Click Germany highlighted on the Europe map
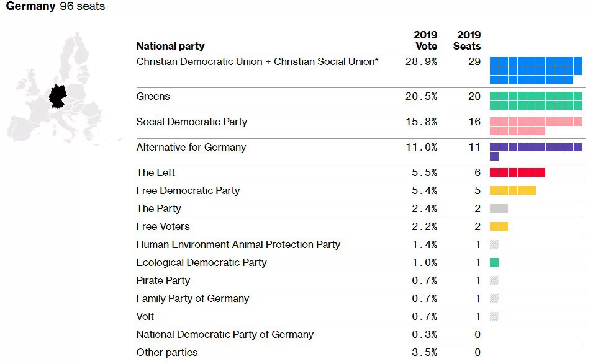593x364 pixels. [58, 96]
